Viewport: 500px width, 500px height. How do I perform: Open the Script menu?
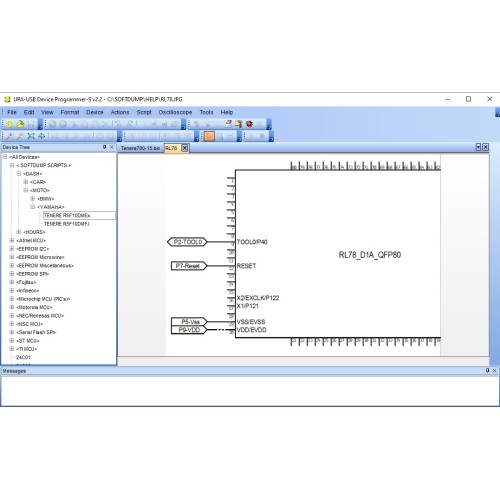point(144,112)
